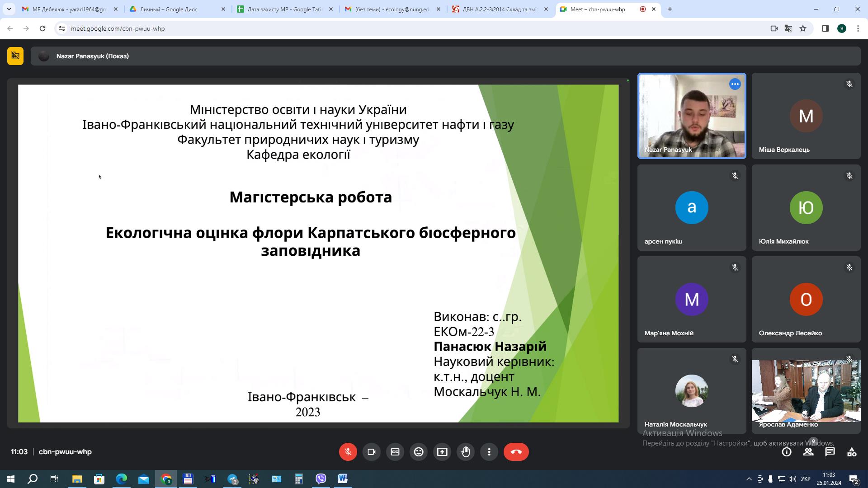Screen dimensions: 868x488
Task: Send an emoji reaction
Action: click(x=419, y=451)
